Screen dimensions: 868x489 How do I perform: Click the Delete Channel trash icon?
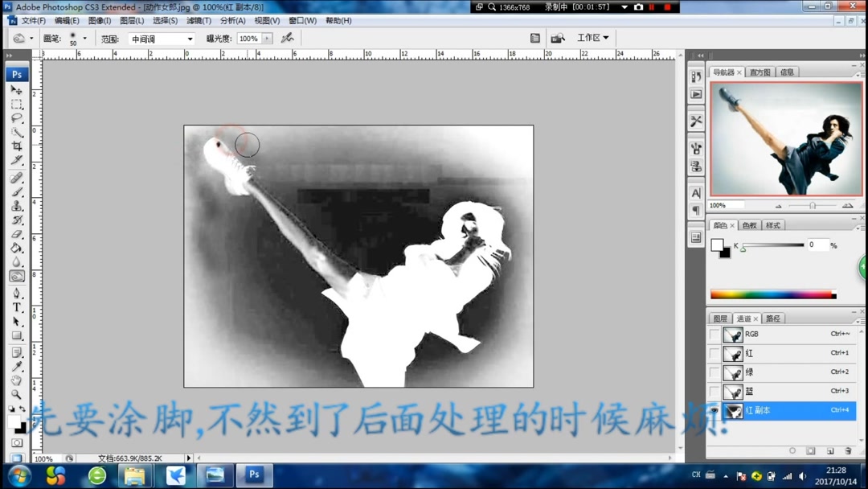click(x=848, y=451)
